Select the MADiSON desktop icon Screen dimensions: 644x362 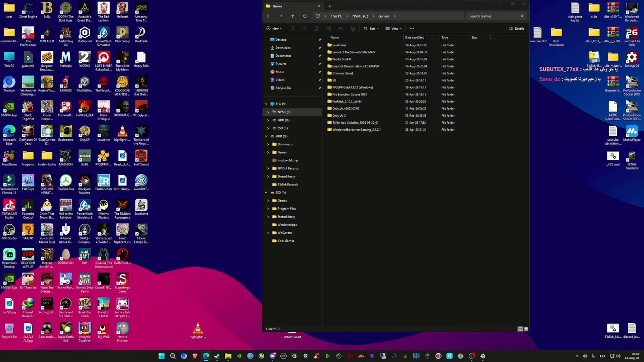pos(65,158)
